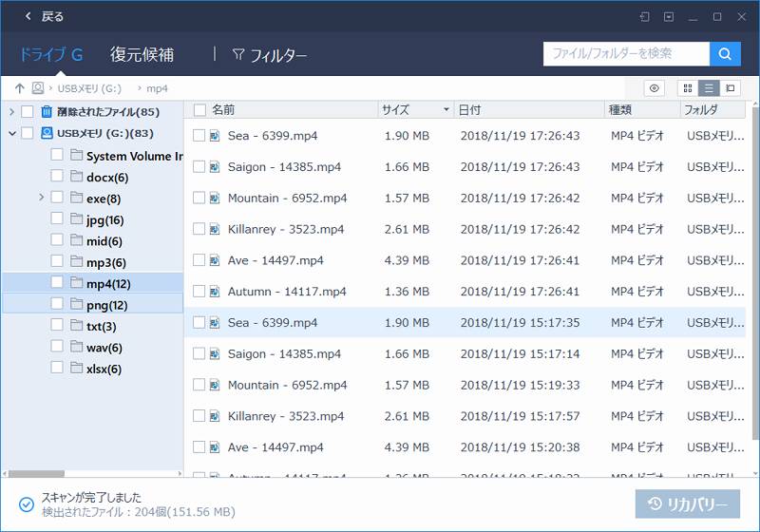Switch to large thumbnail grid view
The image size is (760, 532).
pos(687,88)
